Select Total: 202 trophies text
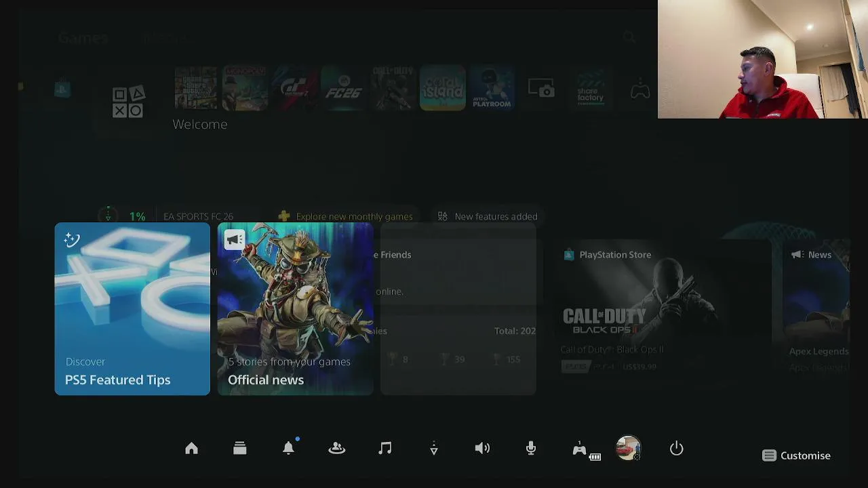 (x=515, y=331)
